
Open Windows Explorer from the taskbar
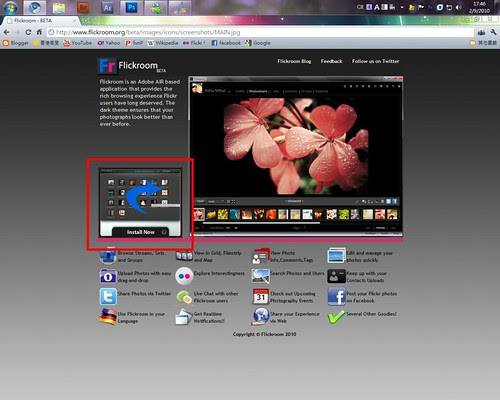(59, 7)
